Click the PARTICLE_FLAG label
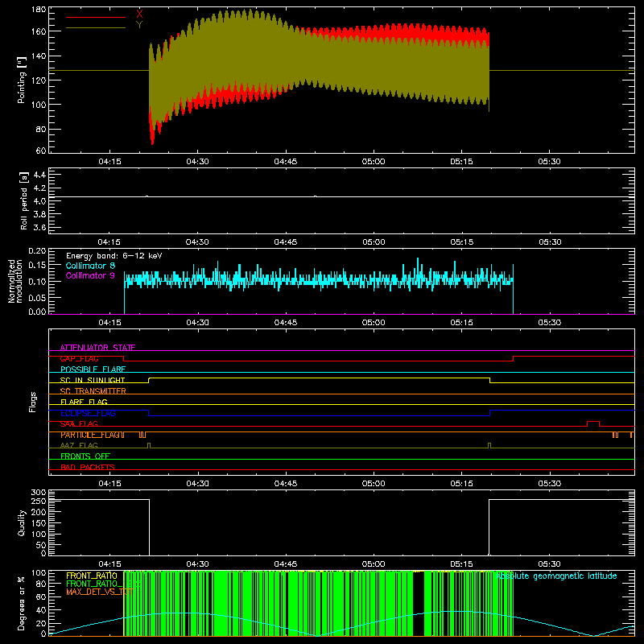The height and width of the screenshot is (644, 644). pyautogui.click(x=90, y=435)
